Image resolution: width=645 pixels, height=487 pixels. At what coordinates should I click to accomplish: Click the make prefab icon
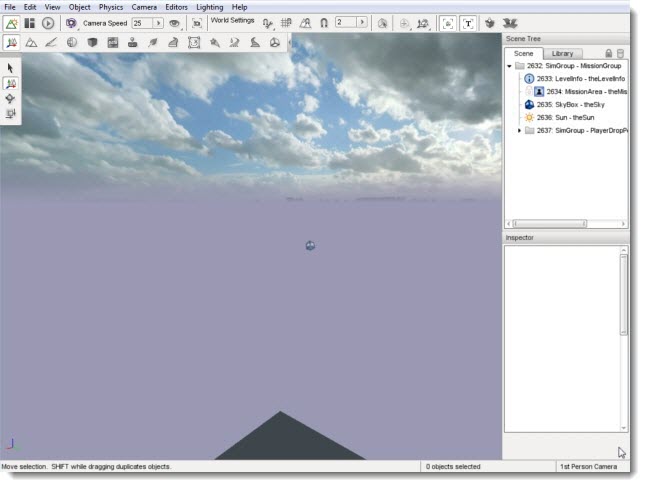pyautogui.click(x=490, y=23)
